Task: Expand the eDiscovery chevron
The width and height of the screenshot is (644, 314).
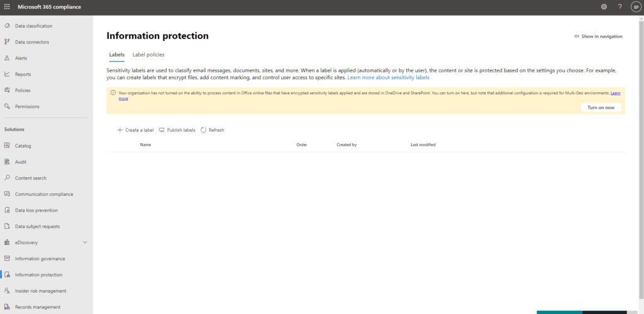Action: pyautogui.click(x=85, y=242)
